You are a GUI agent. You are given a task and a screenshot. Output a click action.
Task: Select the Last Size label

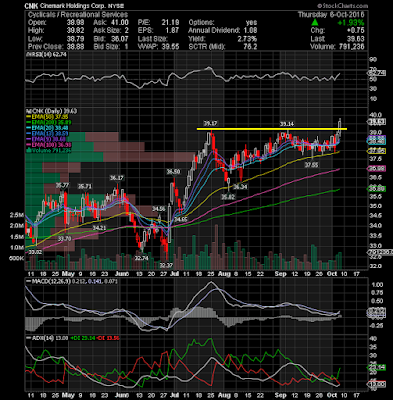tap(152, 38)
